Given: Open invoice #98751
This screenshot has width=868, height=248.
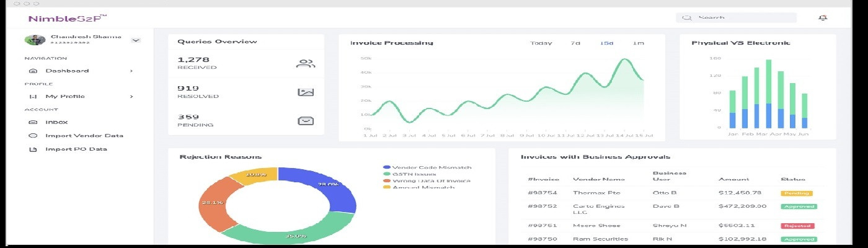Looking at the screenshot, I should click(x=542, y=226).
